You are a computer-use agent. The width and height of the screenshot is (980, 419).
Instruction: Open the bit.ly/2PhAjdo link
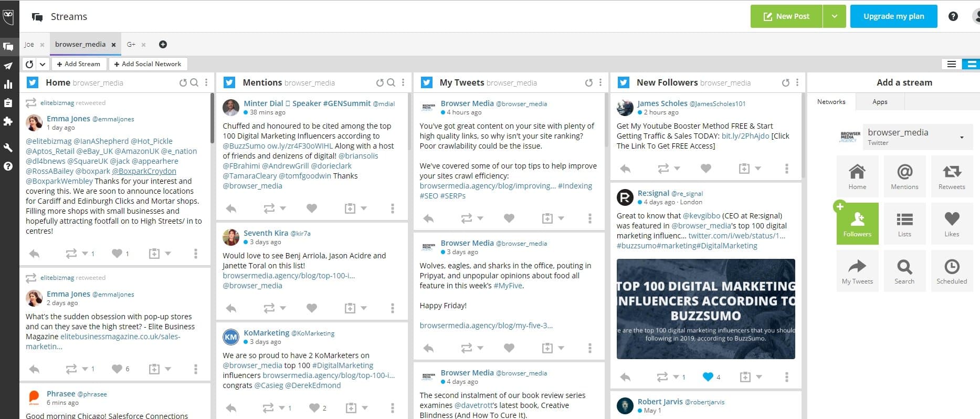click(745, 136)
